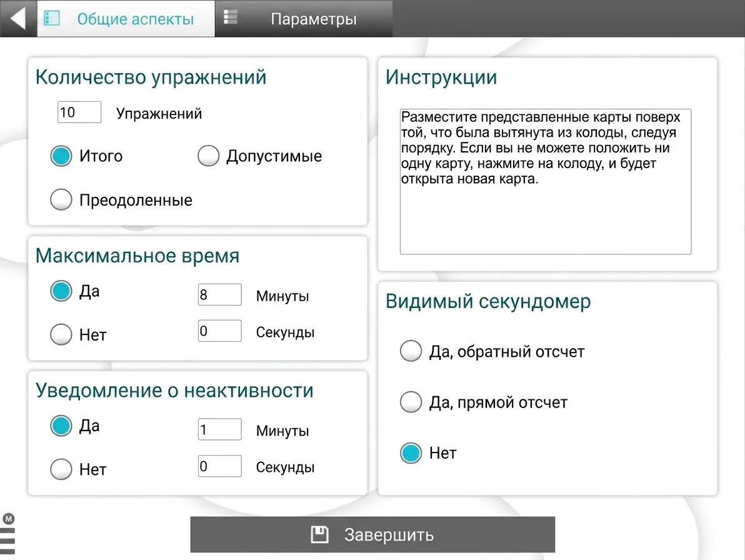Select Да under Уведомление о неактивности

61,426
